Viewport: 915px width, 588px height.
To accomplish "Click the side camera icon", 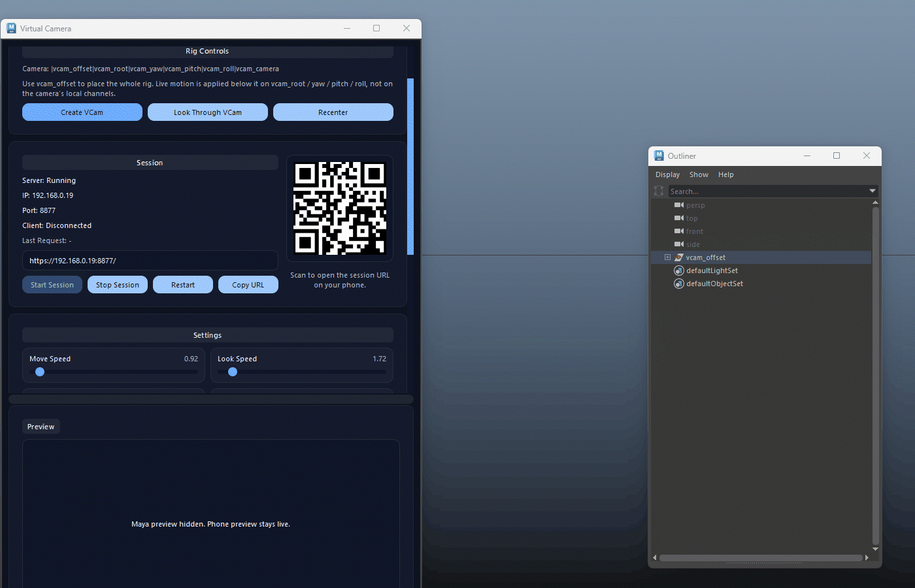I will (x=679, y=244).
